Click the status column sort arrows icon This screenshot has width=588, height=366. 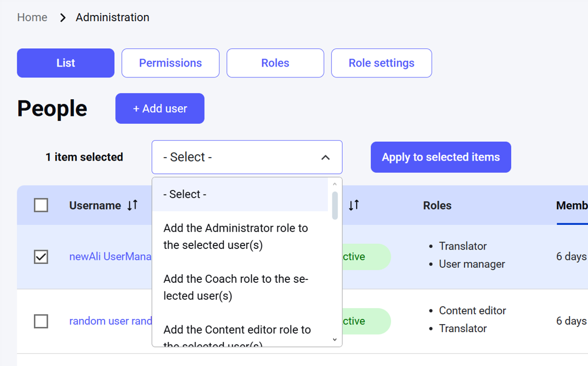point(354,205)
